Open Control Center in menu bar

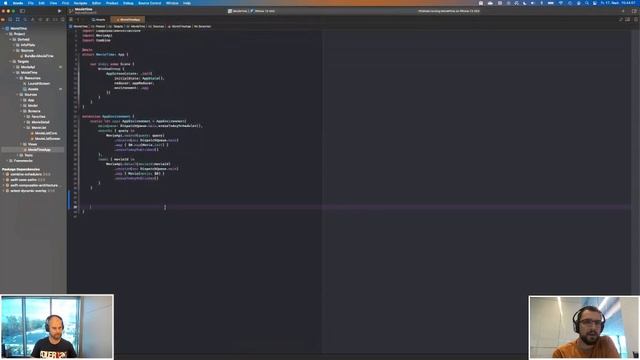click(x=595, y=3)
